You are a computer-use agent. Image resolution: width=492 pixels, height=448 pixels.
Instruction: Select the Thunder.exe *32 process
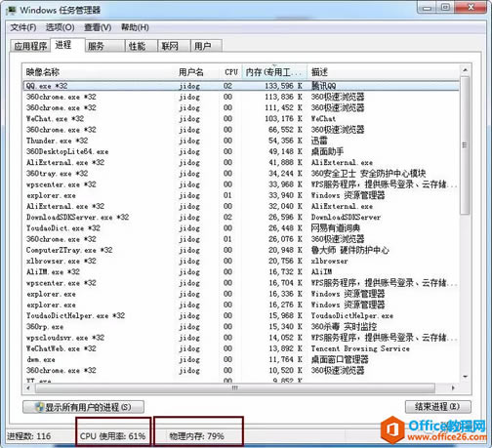click(241, 141)
